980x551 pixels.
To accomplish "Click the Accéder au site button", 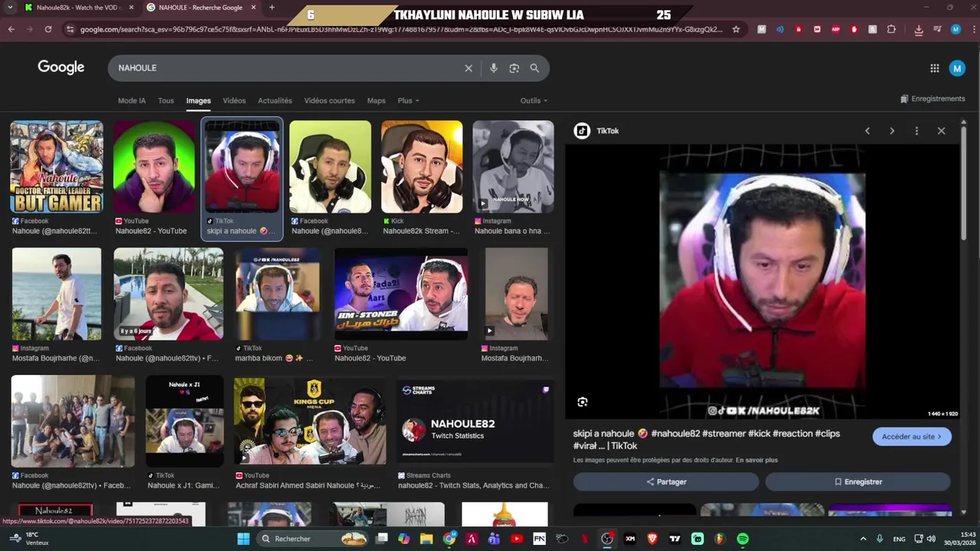I will pos(911,436).
